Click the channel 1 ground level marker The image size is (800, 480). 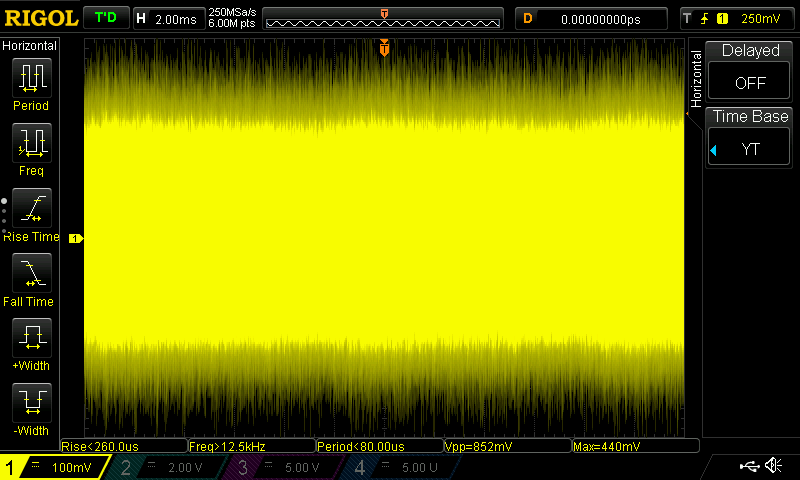[76, 238]
